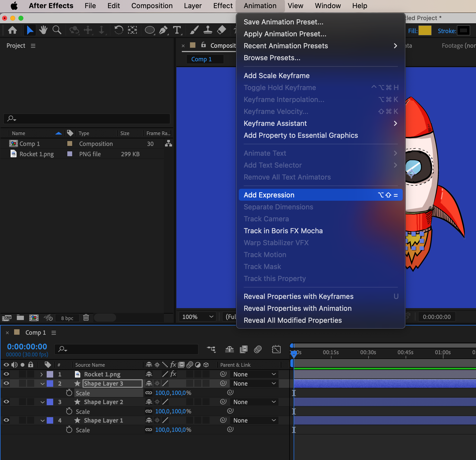Viewport: 476px width, 460px height.
Task: Click the Scale stopwatch for Shape Layer 3
Action: [69, 393]
